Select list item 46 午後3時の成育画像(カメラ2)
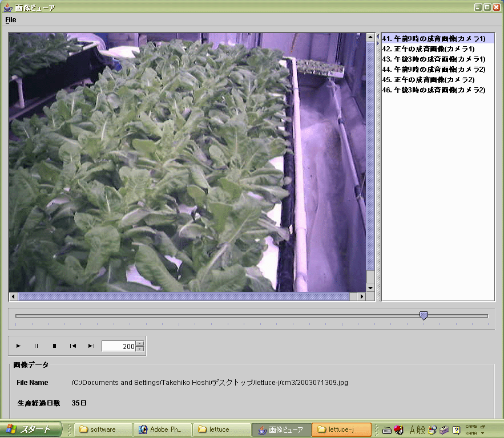504x438 pixels. [434, 90]
